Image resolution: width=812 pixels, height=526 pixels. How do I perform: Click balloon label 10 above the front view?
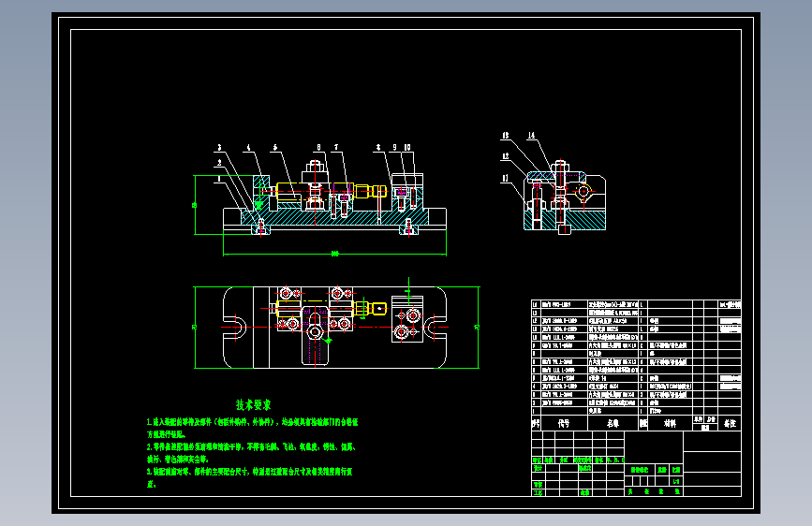[x=407, y=148]
